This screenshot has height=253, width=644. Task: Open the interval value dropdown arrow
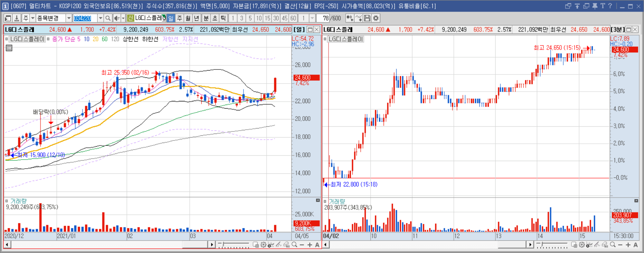click(312, 18)
